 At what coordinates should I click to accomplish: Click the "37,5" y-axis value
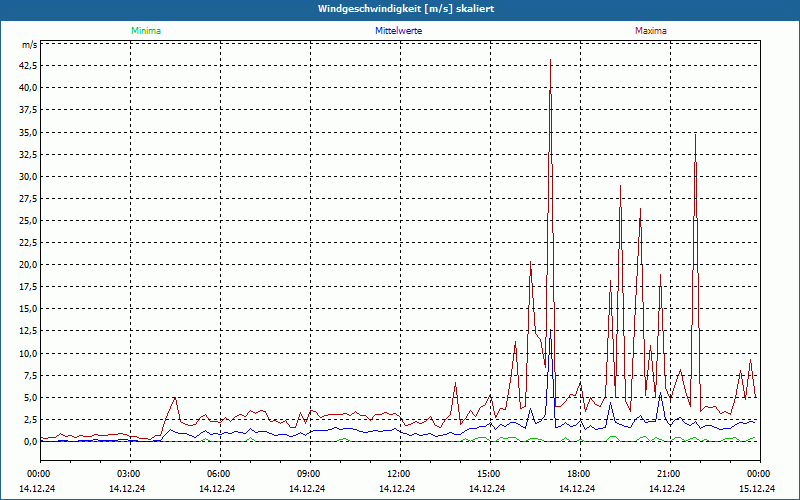click(28, 110)
